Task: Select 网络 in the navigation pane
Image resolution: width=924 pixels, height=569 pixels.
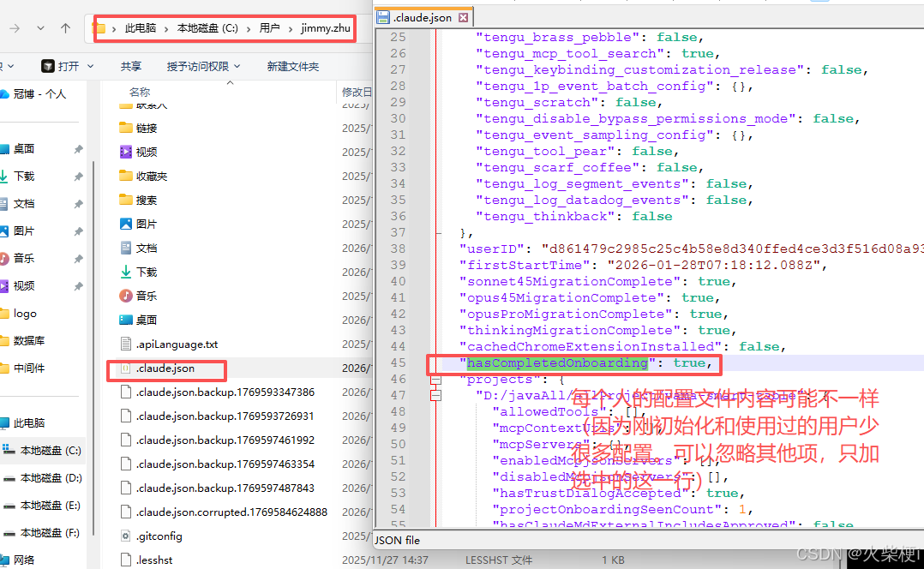Action: pyautogui.click(x=24, y=560)
